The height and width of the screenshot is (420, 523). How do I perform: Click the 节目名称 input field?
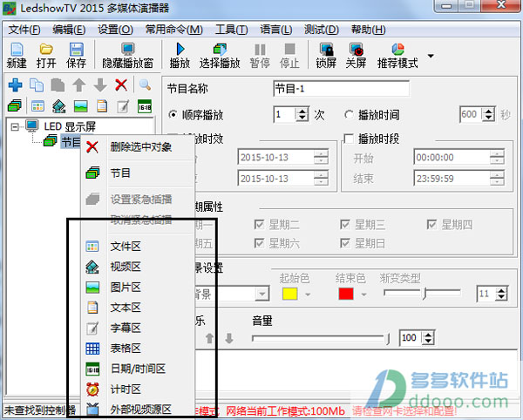tap(341, 89)
